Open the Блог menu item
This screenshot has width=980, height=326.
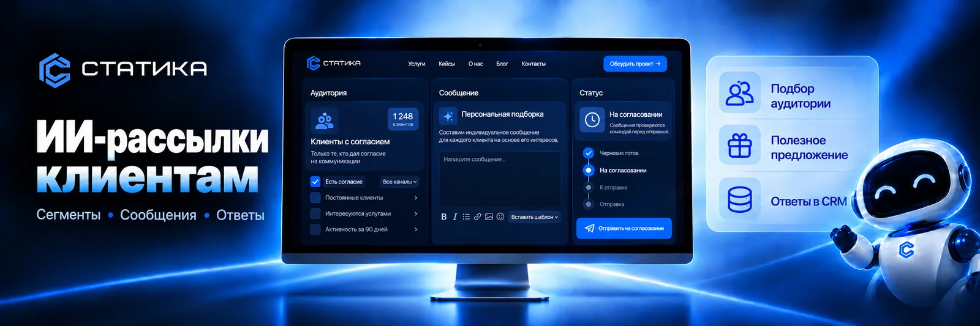point(502,64)
